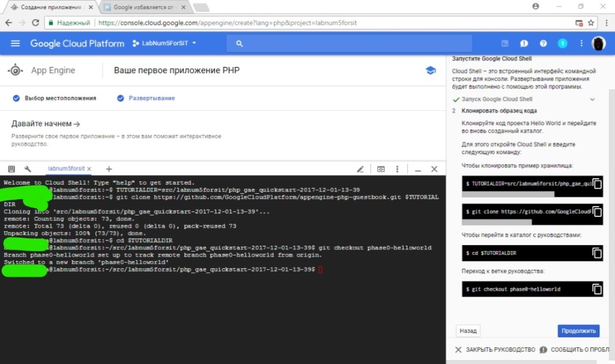Copy the TUTORIALDIR command snippet
Viewport: 615px width, 364px height.
pos(597,183)
